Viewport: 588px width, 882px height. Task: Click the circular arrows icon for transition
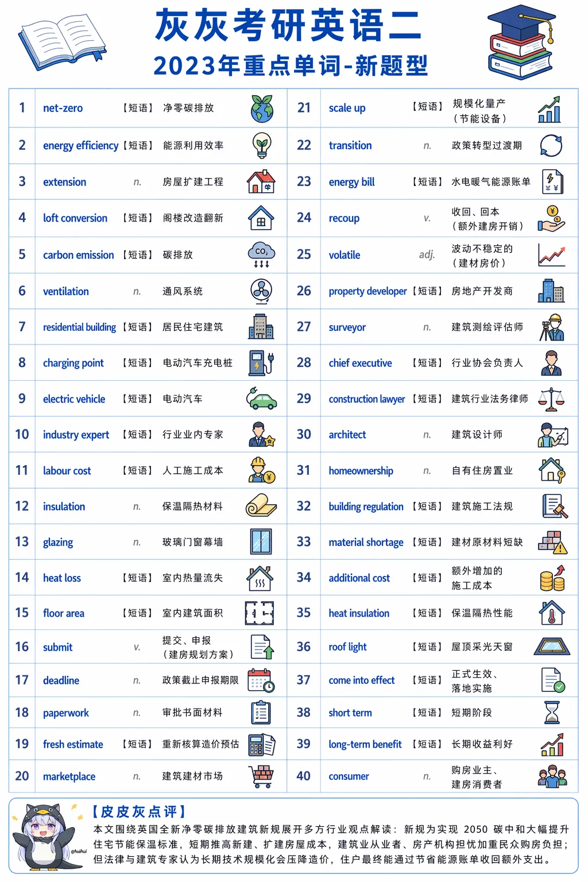click(551, 146)
